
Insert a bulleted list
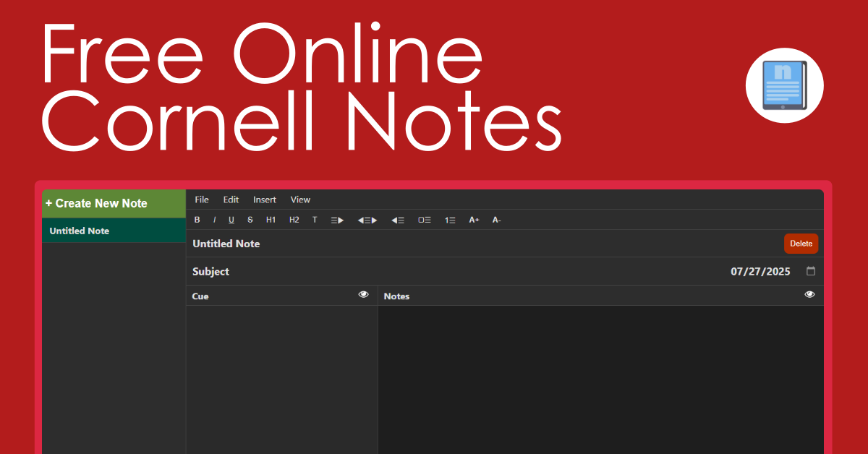[425, 220]
